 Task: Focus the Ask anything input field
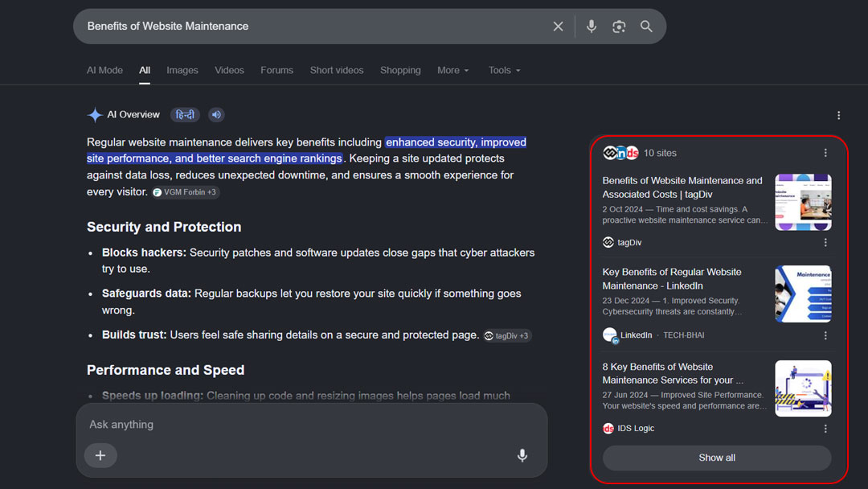click(310, 425)
